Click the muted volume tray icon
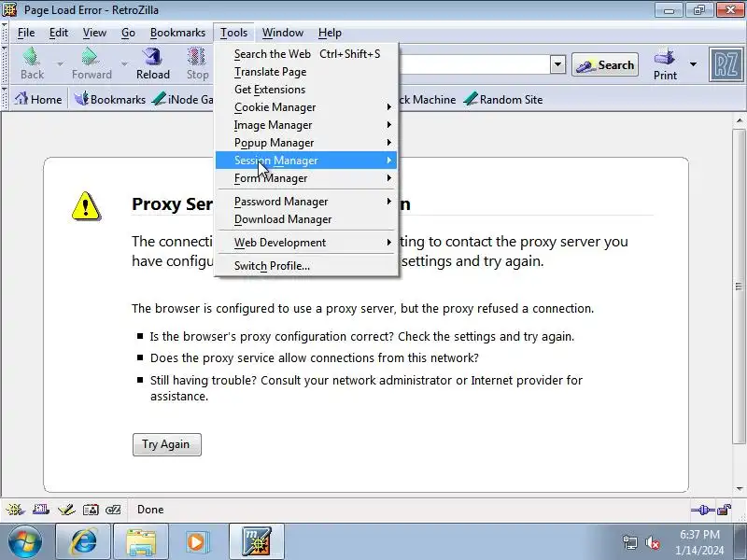Image resolution: width=747 pixels, height=560 pixels. pyautogui.click(x=652, y=542)
